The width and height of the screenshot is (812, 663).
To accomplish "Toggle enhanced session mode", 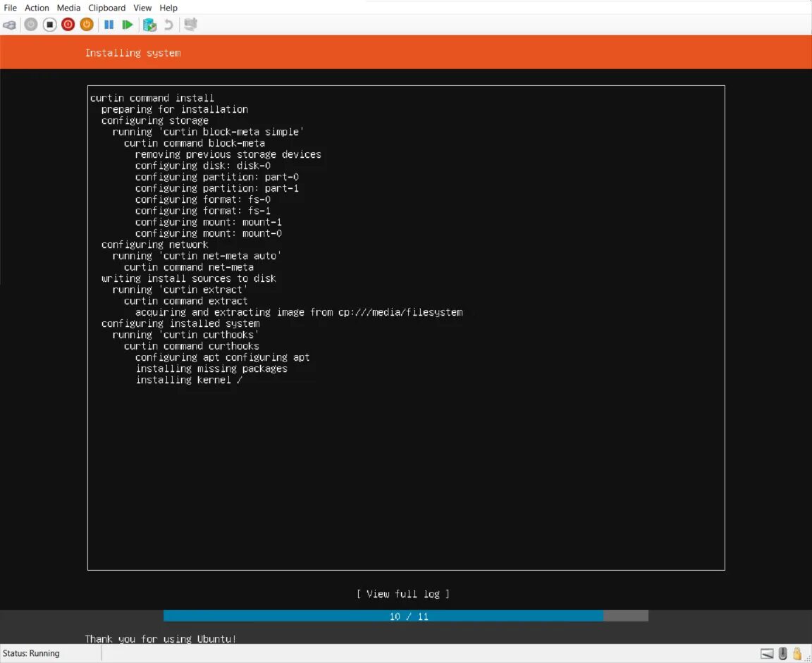I will (189, 24).
